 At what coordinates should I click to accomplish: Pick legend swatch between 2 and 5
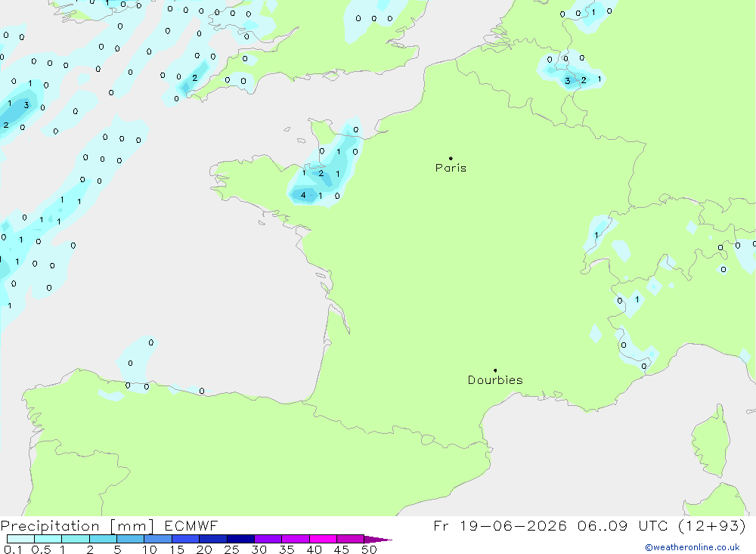tap(103, 539)
